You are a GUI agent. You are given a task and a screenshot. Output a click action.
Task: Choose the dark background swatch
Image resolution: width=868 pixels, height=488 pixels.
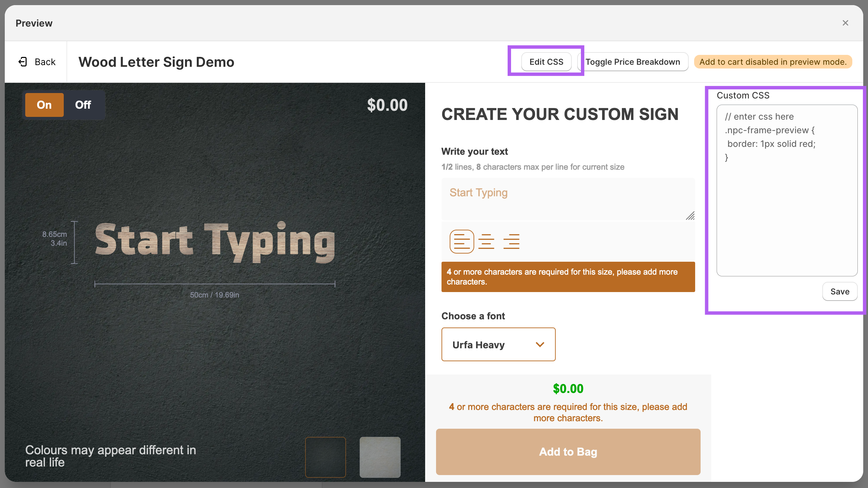(326, 457)
